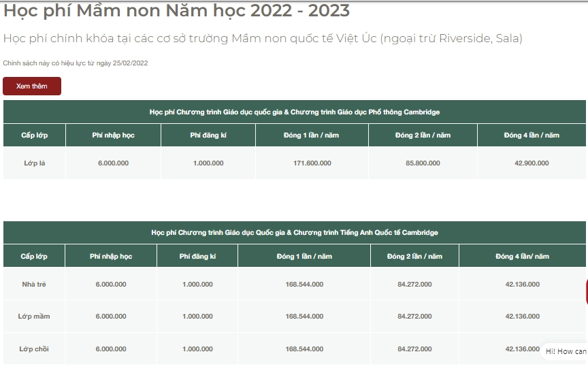Click the 42.900.000 fee cell

pos(532,163)
